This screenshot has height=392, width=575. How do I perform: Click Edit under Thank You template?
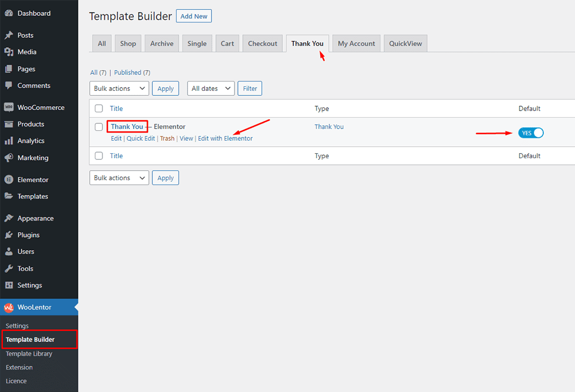(x=116, y=139)
